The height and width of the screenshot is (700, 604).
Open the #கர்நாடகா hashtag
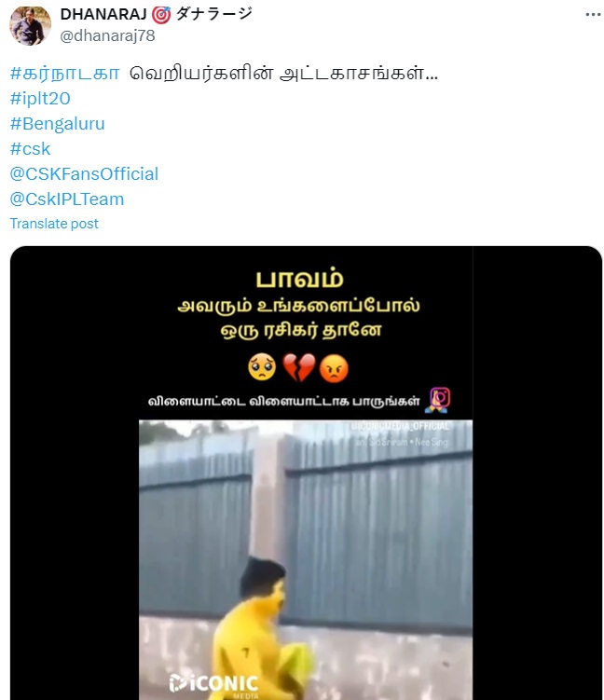(x=64, y=74)
